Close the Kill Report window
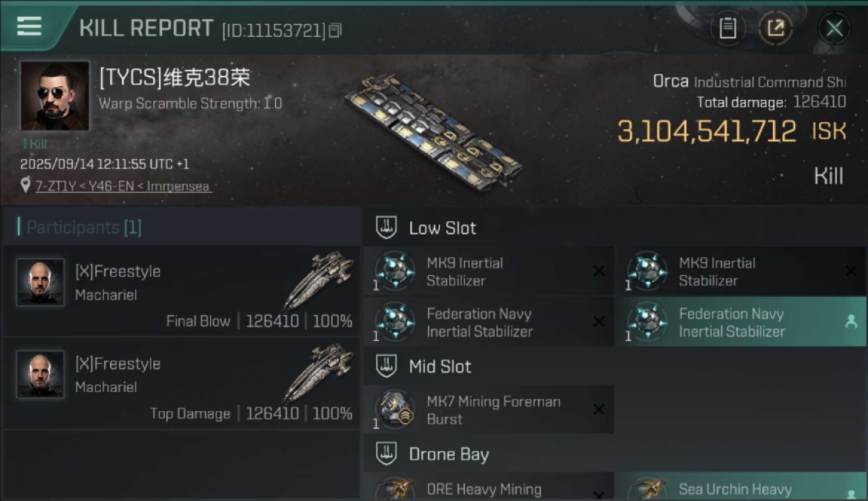 pos(834,29)
